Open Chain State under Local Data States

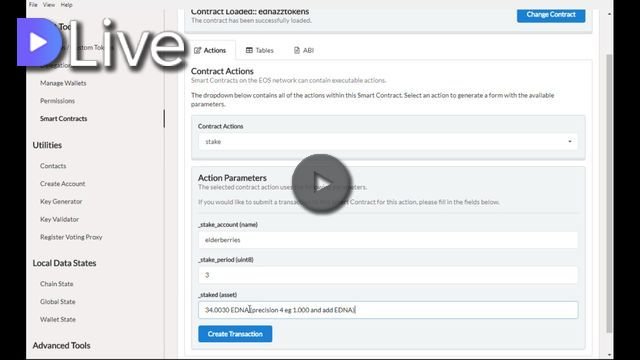[57, 284]
